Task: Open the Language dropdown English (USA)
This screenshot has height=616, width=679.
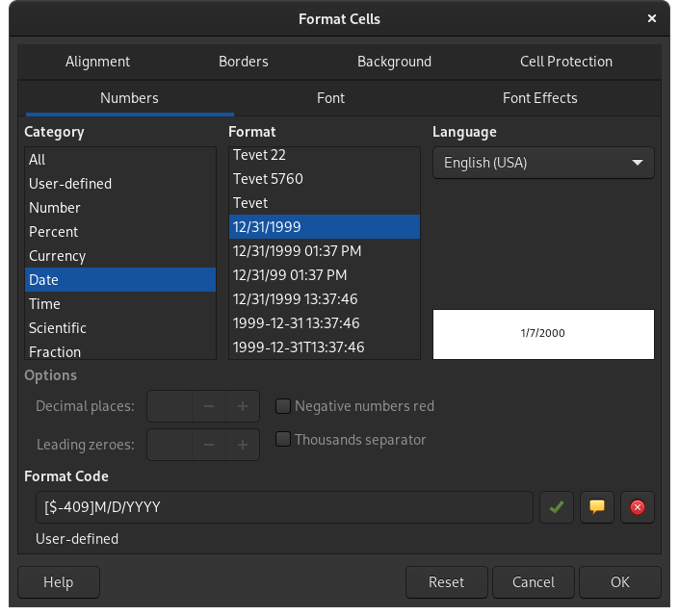Action: [x=543, y=163]
